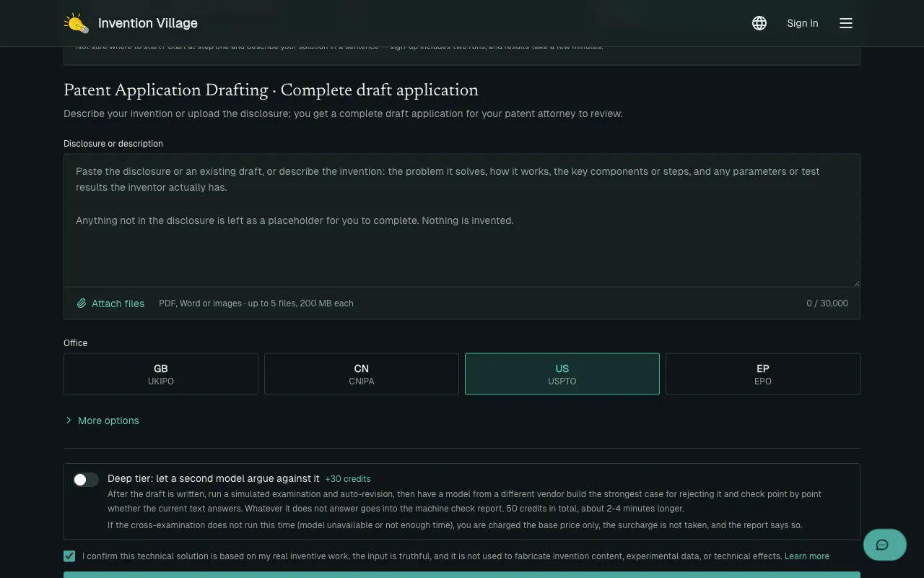Select the EP EPO office
The image size is (924, 578).
point(763,374)
